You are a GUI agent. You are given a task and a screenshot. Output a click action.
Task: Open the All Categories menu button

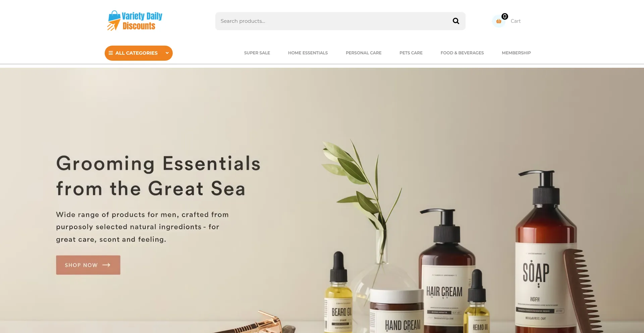(x=139, y=53)
